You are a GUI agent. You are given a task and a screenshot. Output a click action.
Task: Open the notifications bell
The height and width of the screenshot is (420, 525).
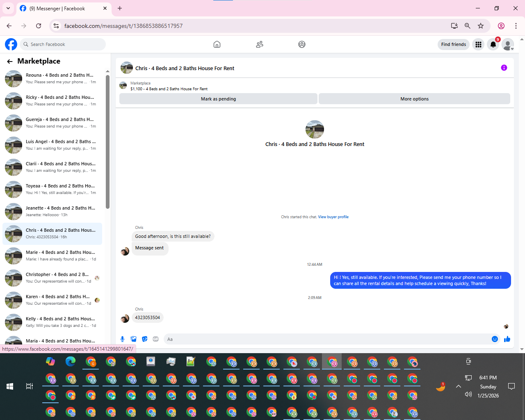pos(493,44)
